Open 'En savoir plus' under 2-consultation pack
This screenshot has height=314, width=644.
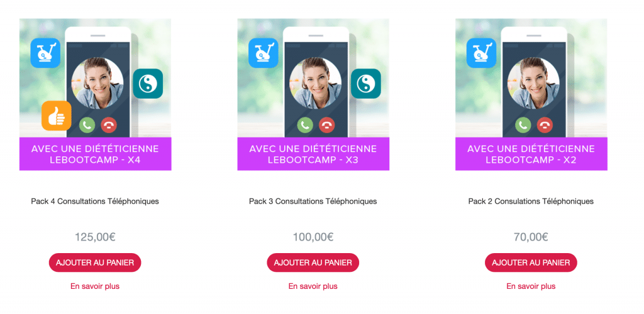[x=531, y=286]
